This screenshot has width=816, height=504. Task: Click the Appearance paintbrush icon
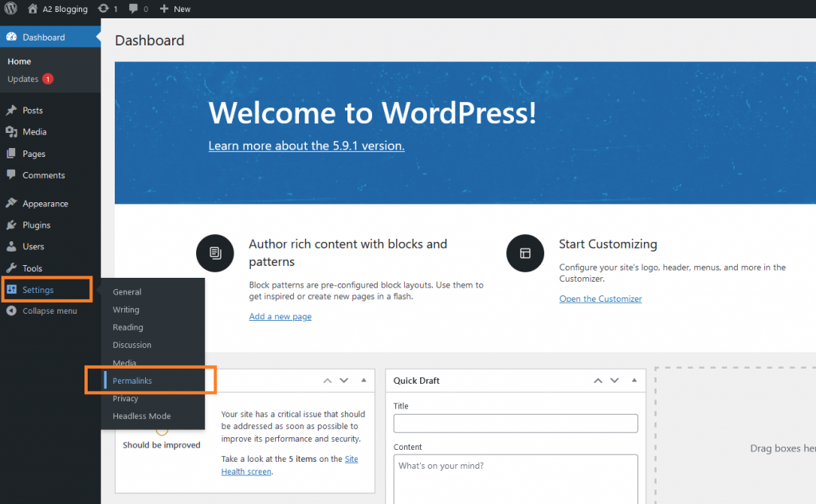pyautogui.click(x=11, y=203)
